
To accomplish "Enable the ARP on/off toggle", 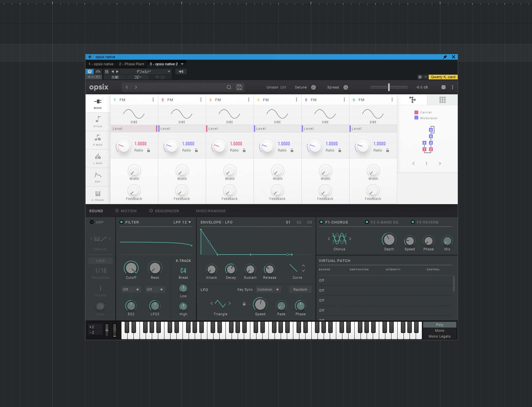I will click(92, 222).
